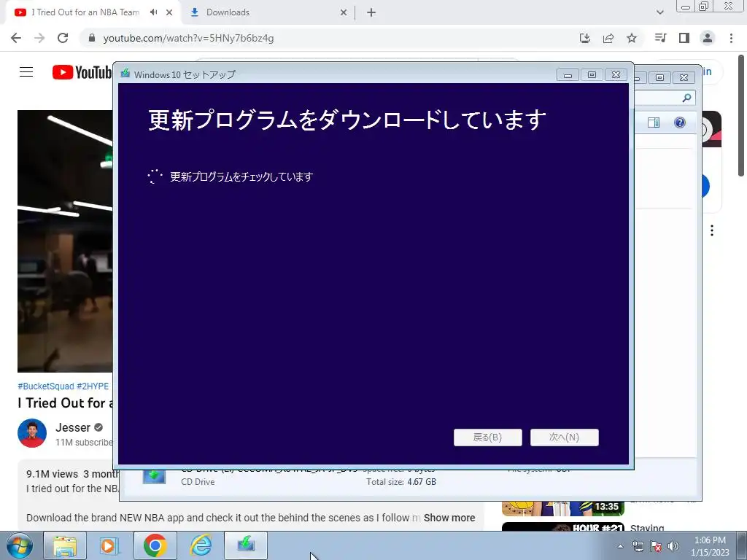
Task: Show hidden tray icons arrow
Action: [x=620, y=546]
